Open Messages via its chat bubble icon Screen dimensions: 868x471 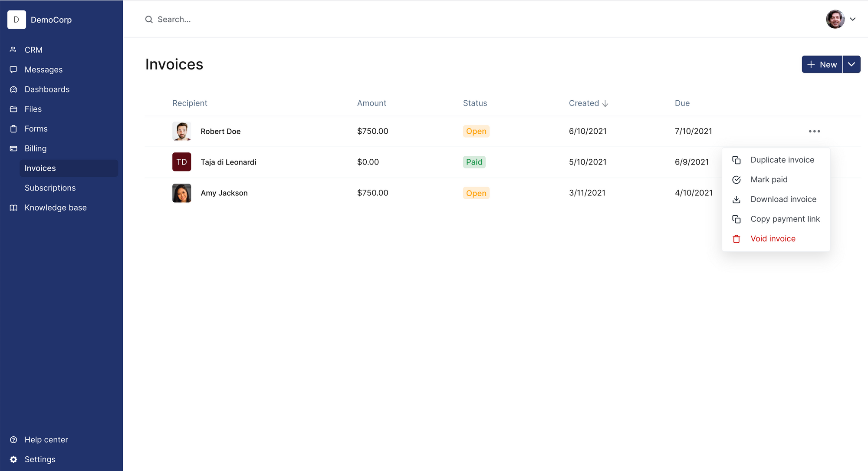[13, 69]
